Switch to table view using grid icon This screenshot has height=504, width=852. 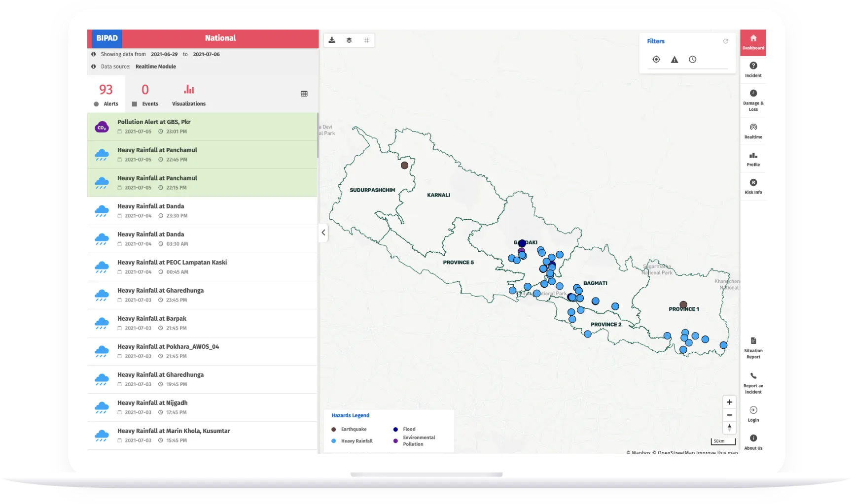point(304,94)
